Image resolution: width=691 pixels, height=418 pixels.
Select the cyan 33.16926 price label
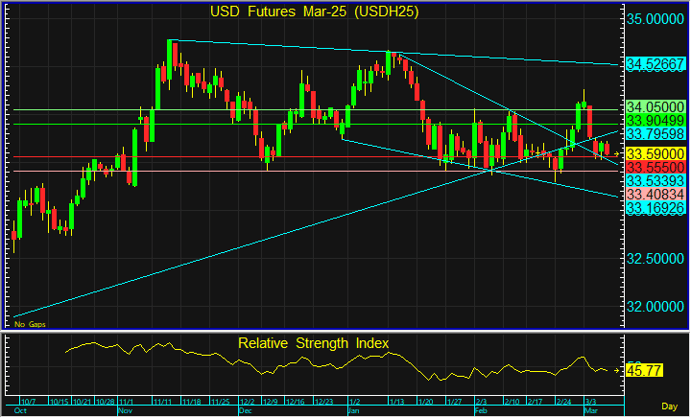(655, 207)
